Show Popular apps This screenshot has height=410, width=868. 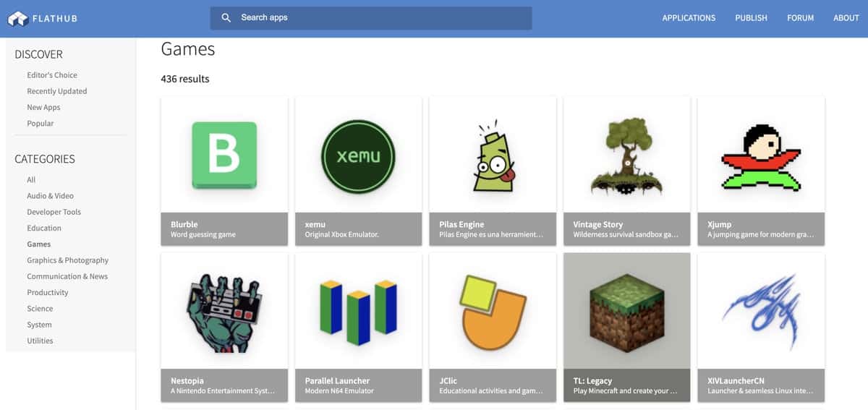pyautogui.click(x=41, y=124)
